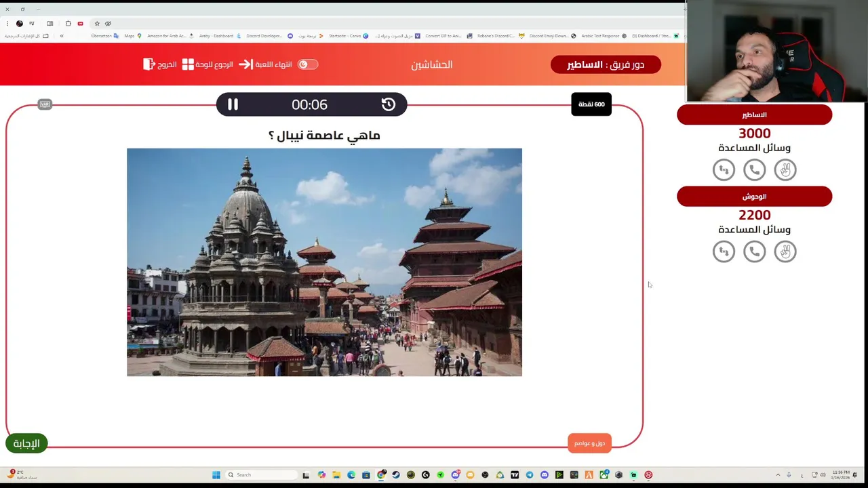Screen dimensions: 868x488
Task: Open the browser three-dot menu
Action: click(6, 24)
